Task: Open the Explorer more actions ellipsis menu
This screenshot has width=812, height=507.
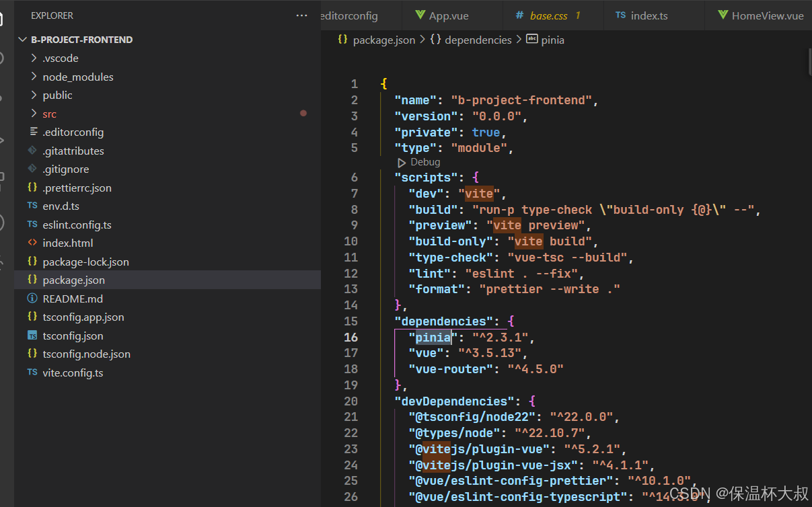Action: 301,15
